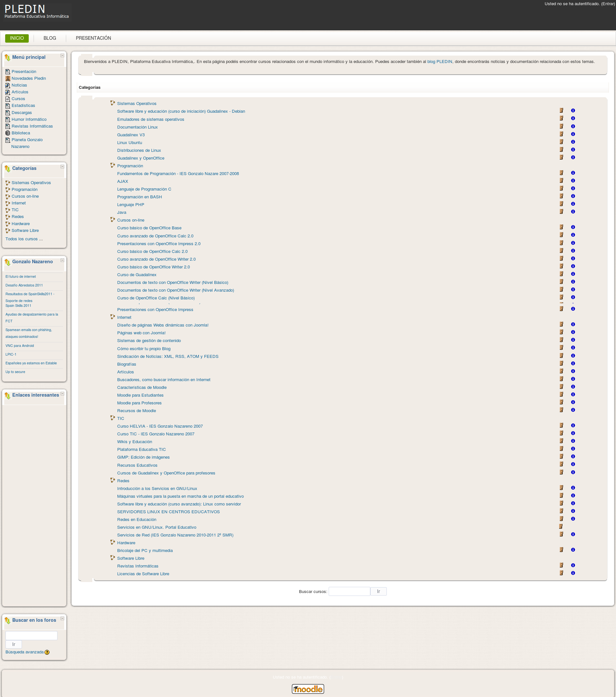616x697 pixels.
Task: Click the help icon beside Búsqueda avanzada
Action: tap(47, 652)
